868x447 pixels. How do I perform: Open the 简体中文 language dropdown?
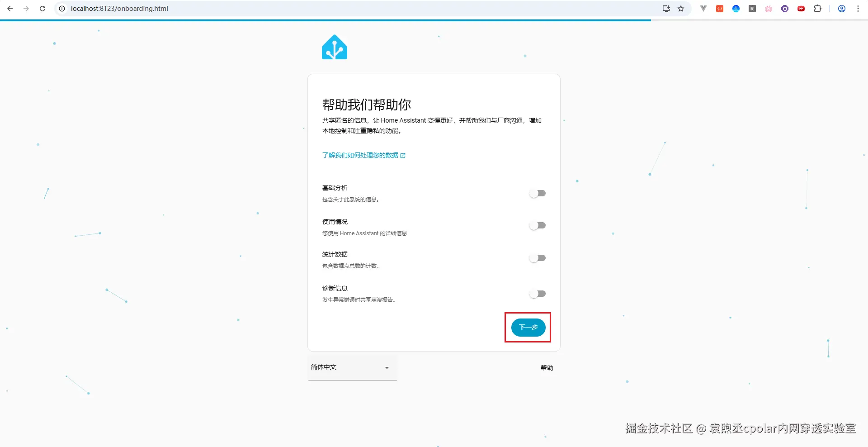[352, 367]
